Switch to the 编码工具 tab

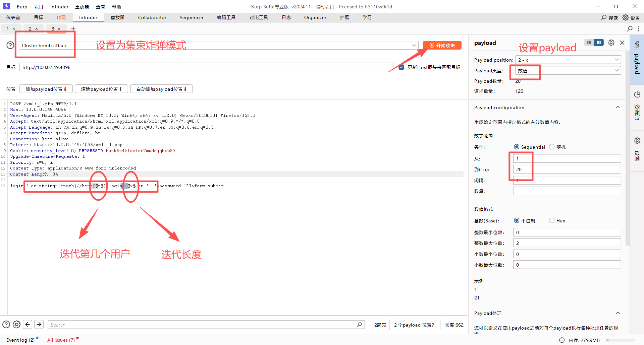(226, 17)
